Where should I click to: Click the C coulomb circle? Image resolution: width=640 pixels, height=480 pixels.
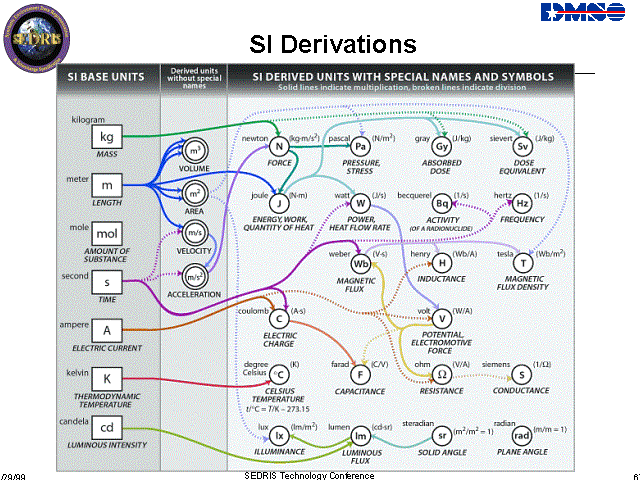tap(279, 319)
